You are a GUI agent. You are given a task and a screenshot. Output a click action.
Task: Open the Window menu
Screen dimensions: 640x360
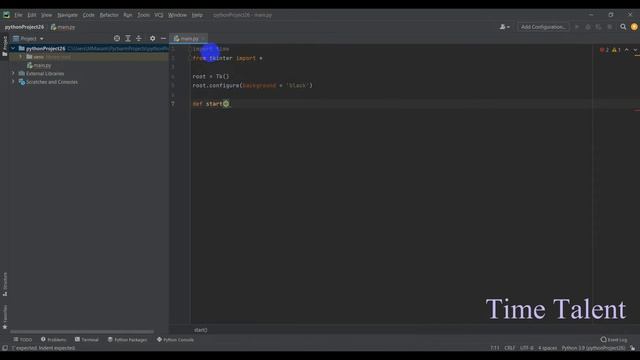point(177,15)
